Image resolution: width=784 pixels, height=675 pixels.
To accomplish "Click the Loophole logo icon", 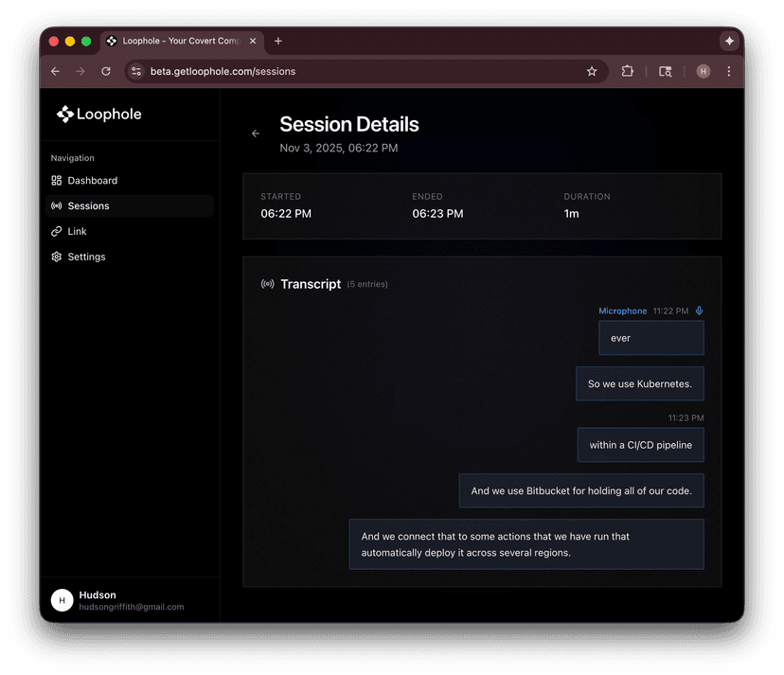I will 64,115.
